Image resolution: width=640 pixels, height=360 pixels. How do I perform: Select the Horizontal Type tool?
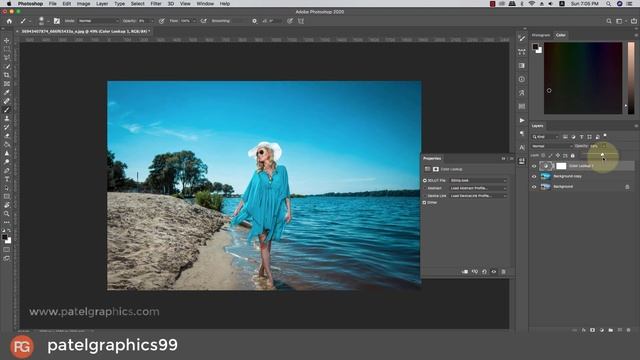coord(7,179)
